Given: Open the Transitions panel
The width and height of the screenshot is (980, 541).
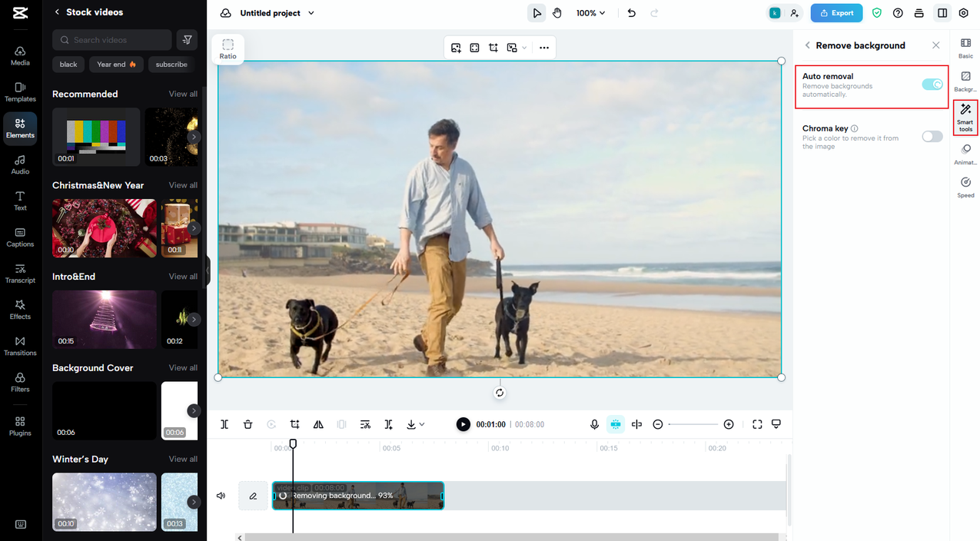Looking at the screenshot, I should [x=20, y=346].
